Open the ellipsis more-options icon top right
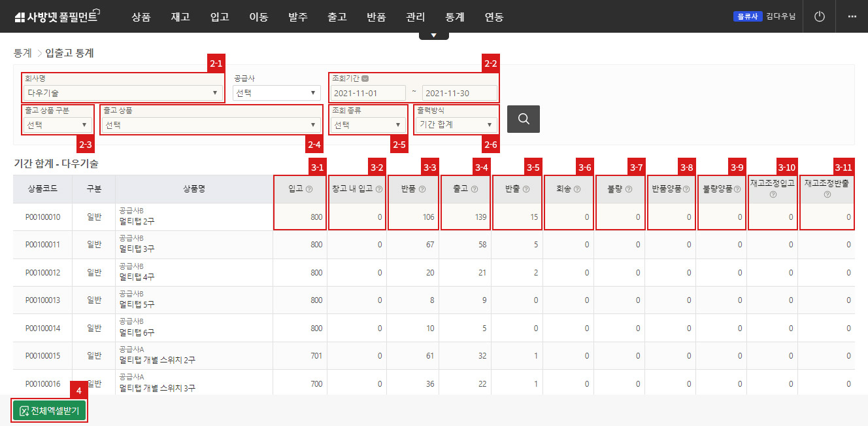868x426 pixels. coord(851,16)
